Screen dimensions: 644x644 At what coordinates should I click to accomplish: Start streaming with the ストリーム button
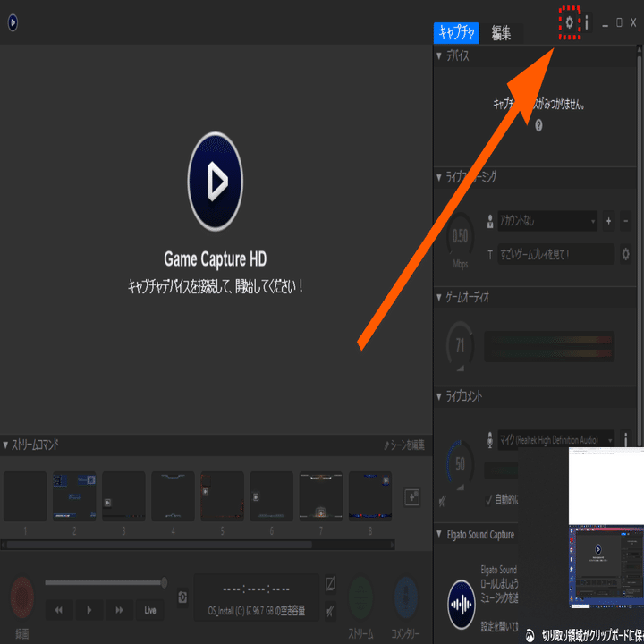click(360, 597)
